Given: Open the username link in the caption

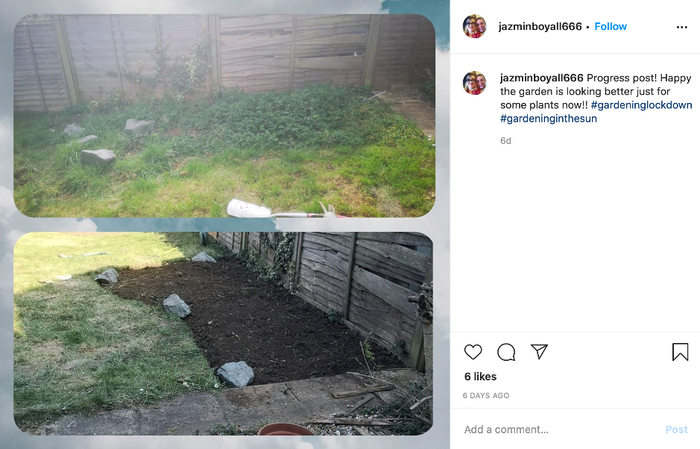Looking at the screenshot, I should tap(542, 78).
